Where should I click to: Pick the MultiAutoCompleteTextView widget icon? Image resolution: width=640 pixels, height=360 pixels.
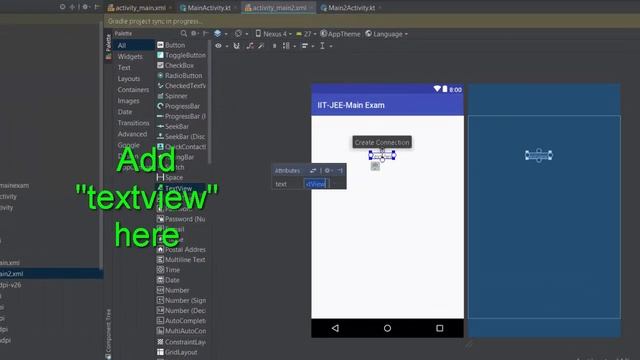click(x=160, y=331)
